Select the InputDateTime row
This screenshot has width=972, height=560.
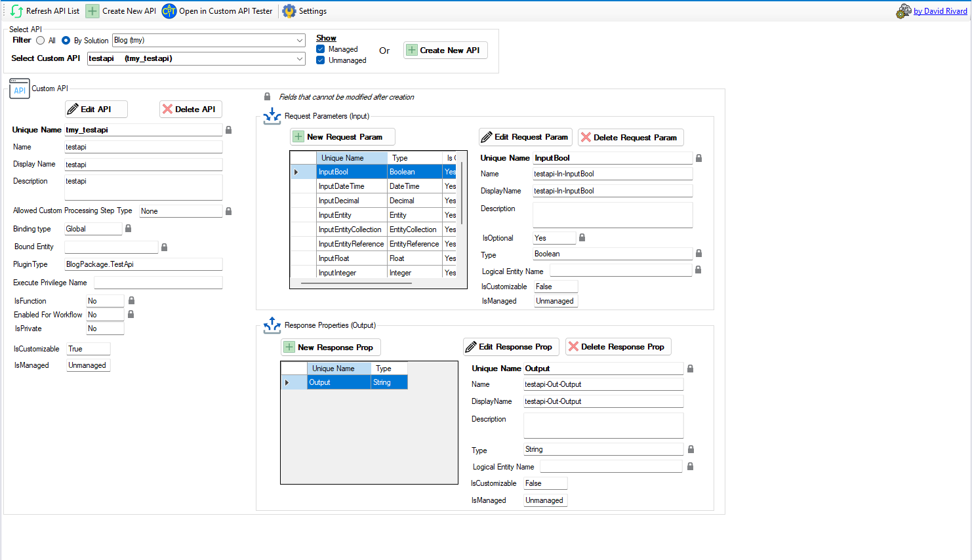coord(373,186)
